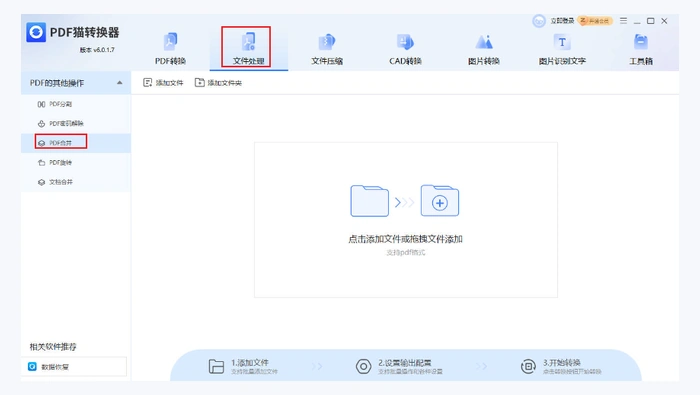Go to the CAD转换 tab
700x395 pixels.
coord(405,48)
